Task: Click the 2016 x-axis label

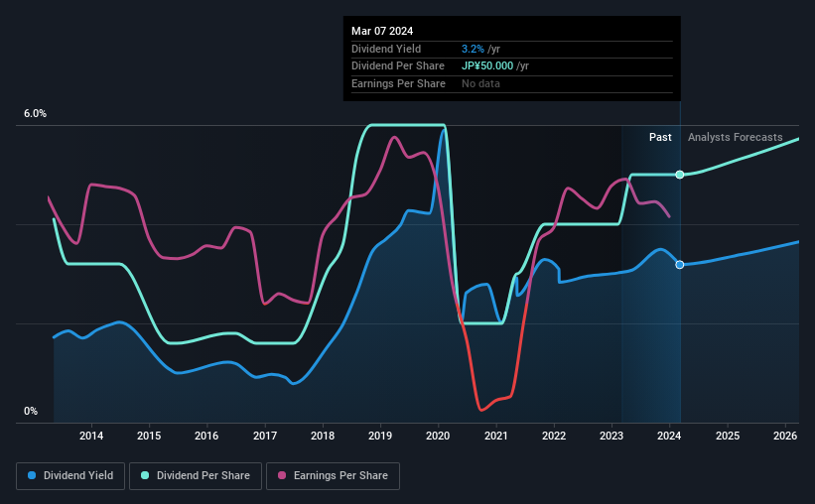Action: 206,436
